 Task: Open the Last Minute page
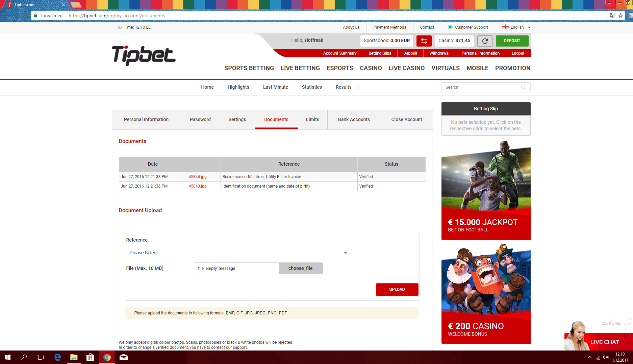(276, 87)
